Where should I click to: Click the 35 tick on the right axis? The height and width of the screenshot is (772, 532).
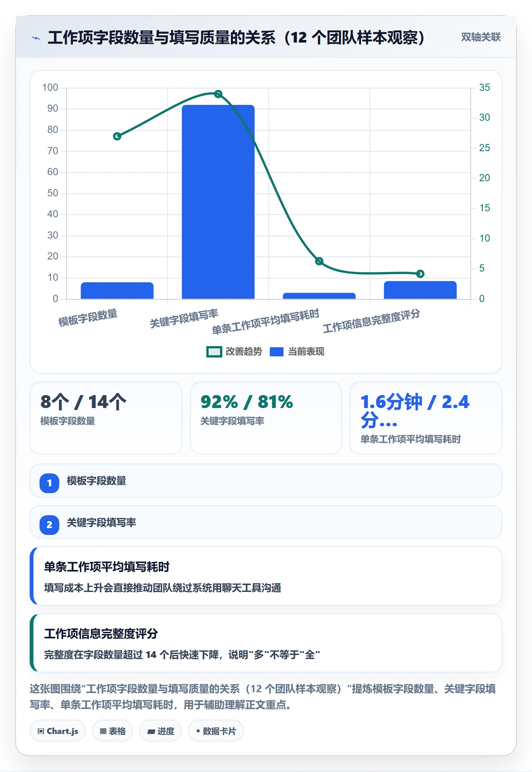484,88
